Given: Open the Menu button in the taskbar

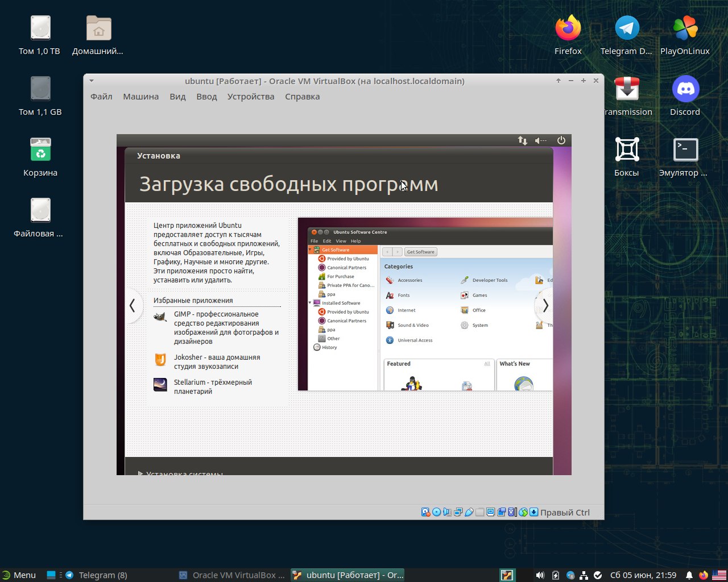Looking at the screenshot, I should (x=19, y=575).
